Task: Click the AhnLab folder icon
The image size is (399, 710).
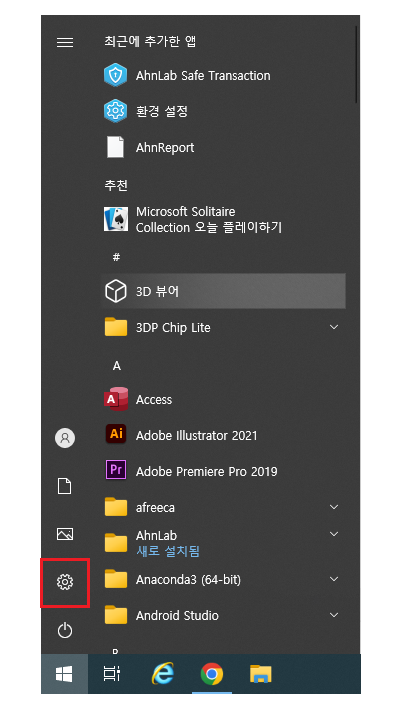Action: tap(115, 542)
